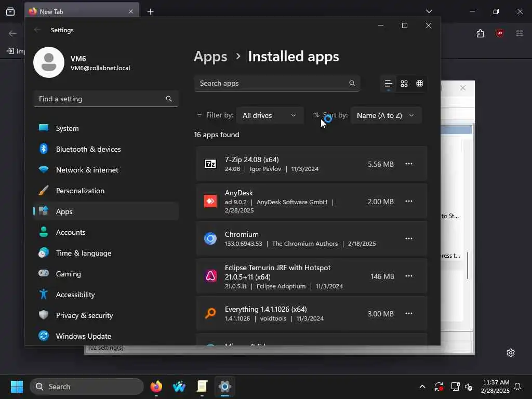
Task: Open Network & internet settings
Action: coord(106,170)
